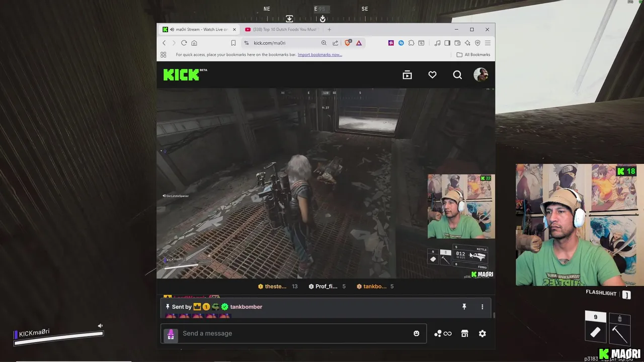
Task: Open chat identity avatar icon
Action: point(171,334)
